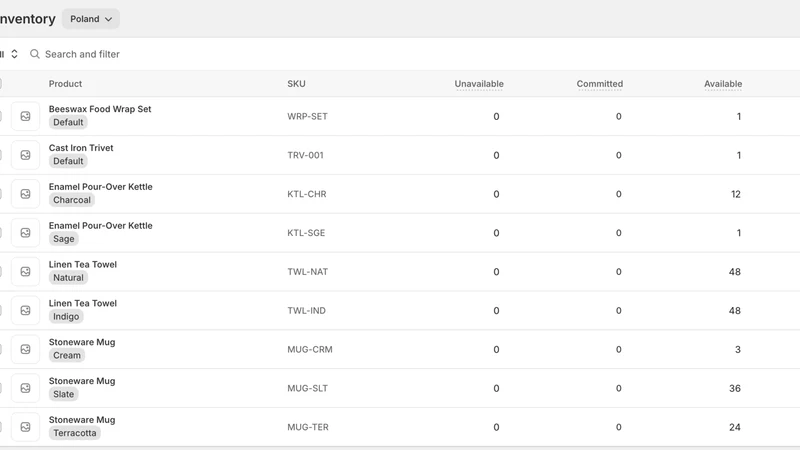This screenshot has width=800, height=450.
Task: Click image icon for Terracotta Stoneware Mug
Action: 26,427
